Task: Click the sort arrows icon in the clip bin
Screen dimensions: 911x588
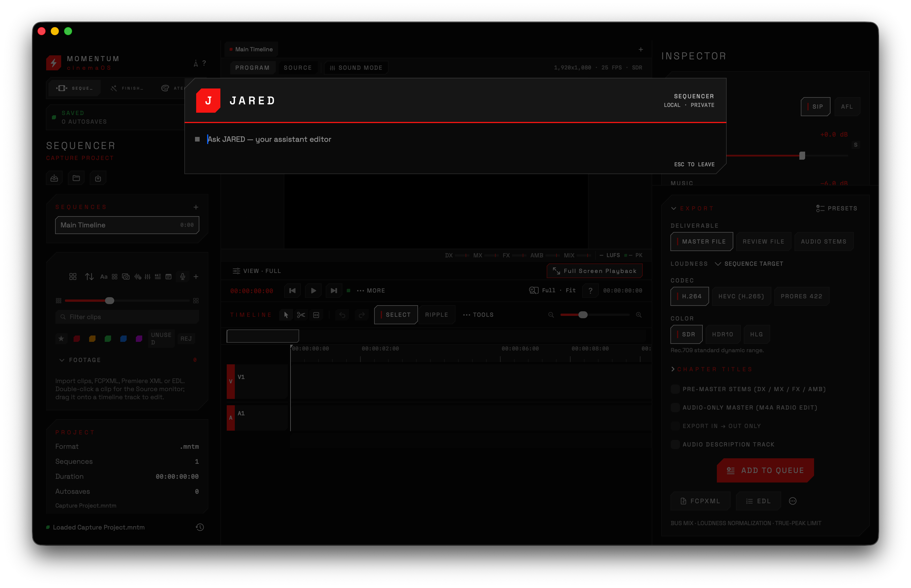Action: (x=89, y=276)
